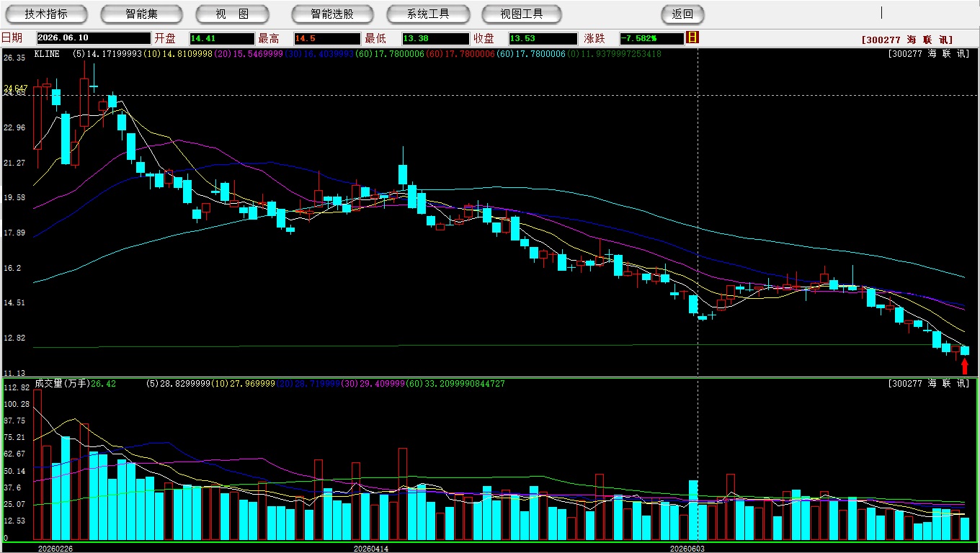This screenshot has height=553, width=980.
Task: Select the 收盘 value 13.53
Action: (x=543, y=38)
